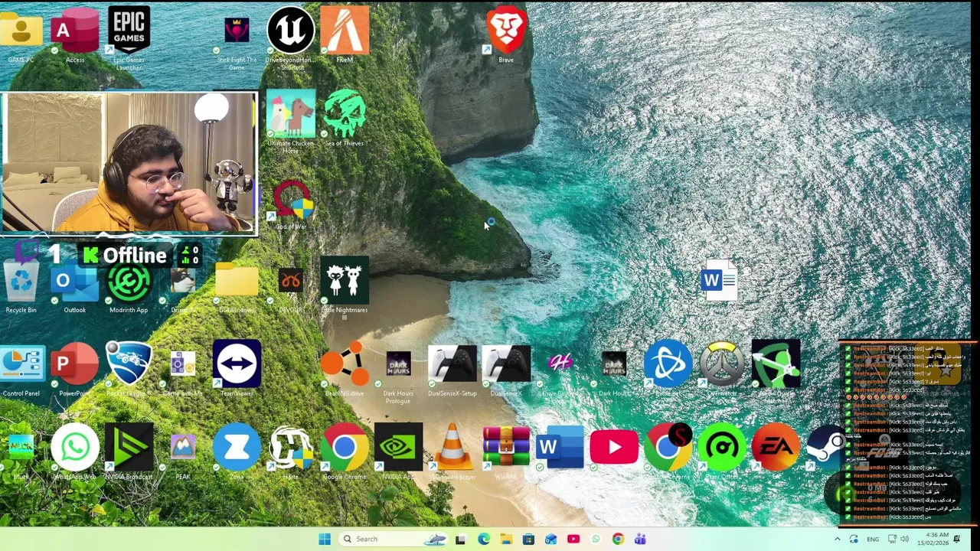980x551 pixels.
Task: Open the FiveM desktop icon
Action: tap(345, 31)
